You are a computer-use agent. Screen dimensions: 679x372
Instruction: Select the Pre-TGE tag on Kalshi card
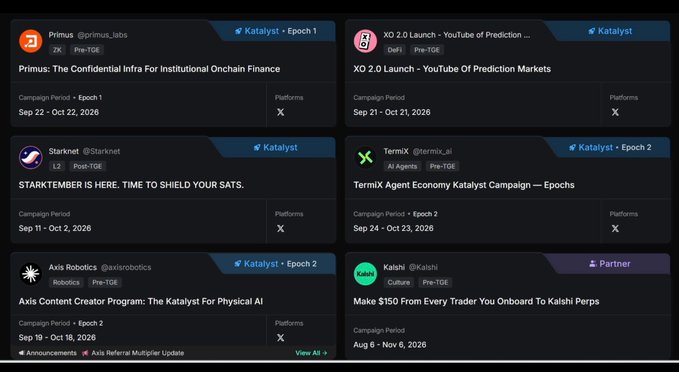tap(435, 282)
